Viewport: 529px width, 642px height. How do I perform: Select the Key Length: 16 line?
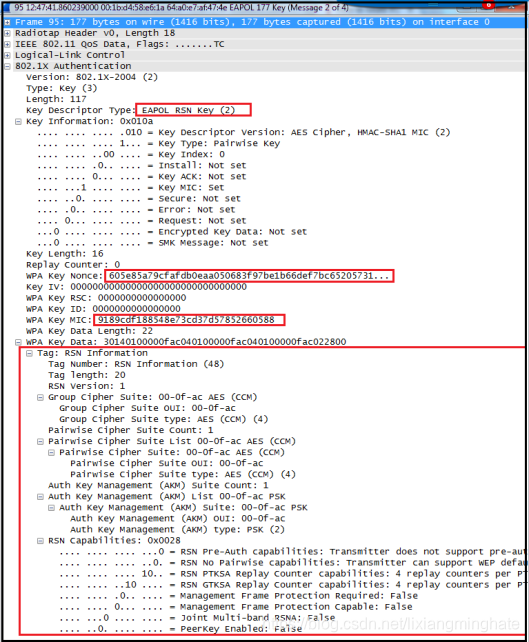[x=65, y=254]
